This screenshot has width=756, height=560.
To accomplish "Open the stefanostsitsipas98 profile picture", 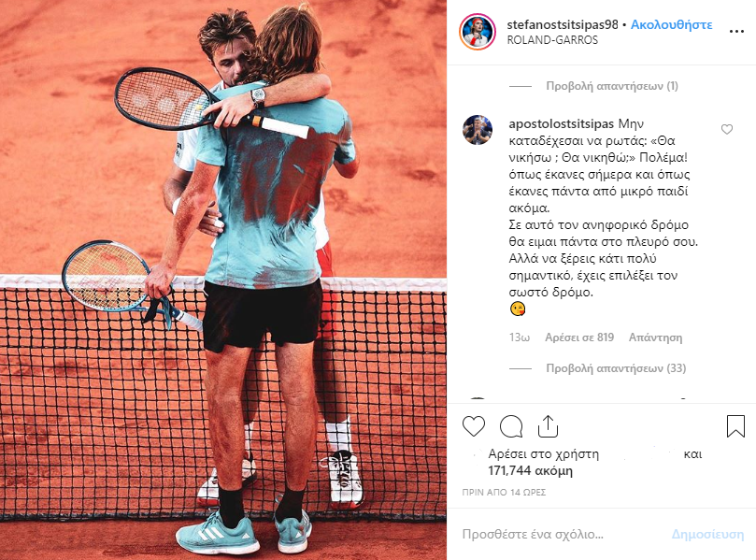I will tap(478, 32).
